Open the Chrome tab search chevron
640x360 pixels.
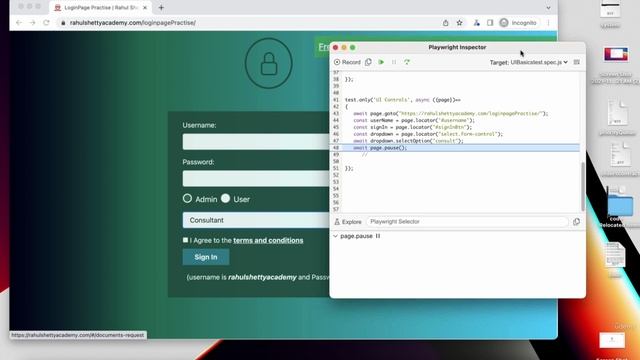[548, 8]
